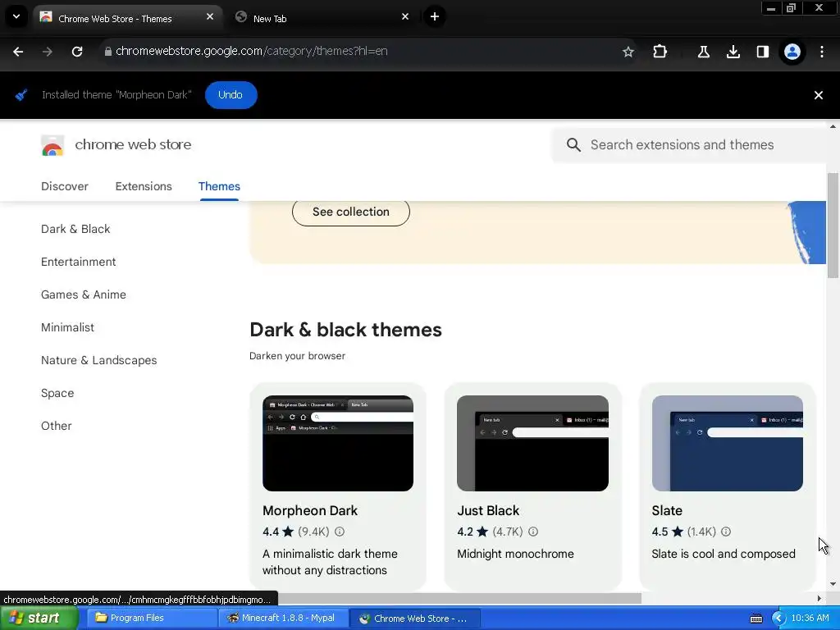This screenshot has height=630, width=840.
Task: Open the Extensions tab
Action: 144,186
